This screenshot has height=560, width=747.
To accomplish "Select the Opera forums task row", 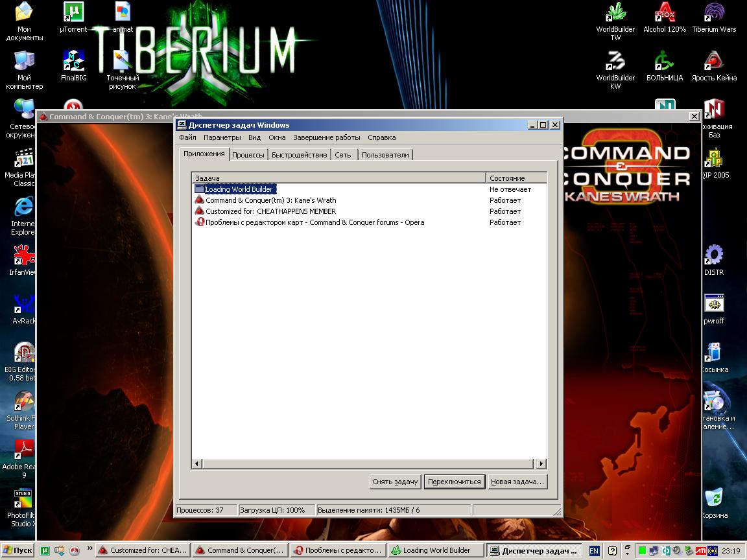I will point(369,222).
